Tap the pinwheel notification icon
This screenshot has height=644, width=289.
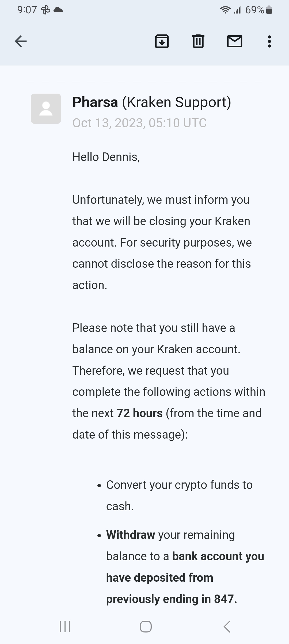[45, 10]
